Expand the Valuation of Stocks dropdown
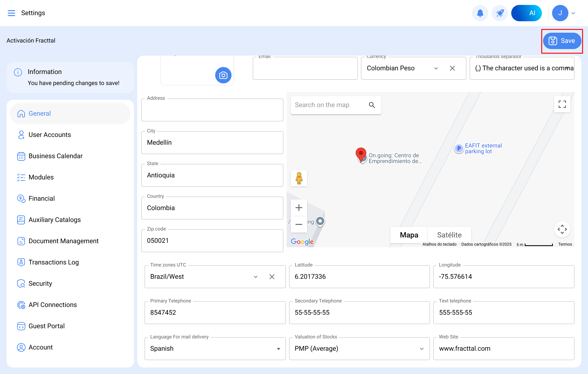The height and width of the screenshot is (374, 588). [421, 349]
